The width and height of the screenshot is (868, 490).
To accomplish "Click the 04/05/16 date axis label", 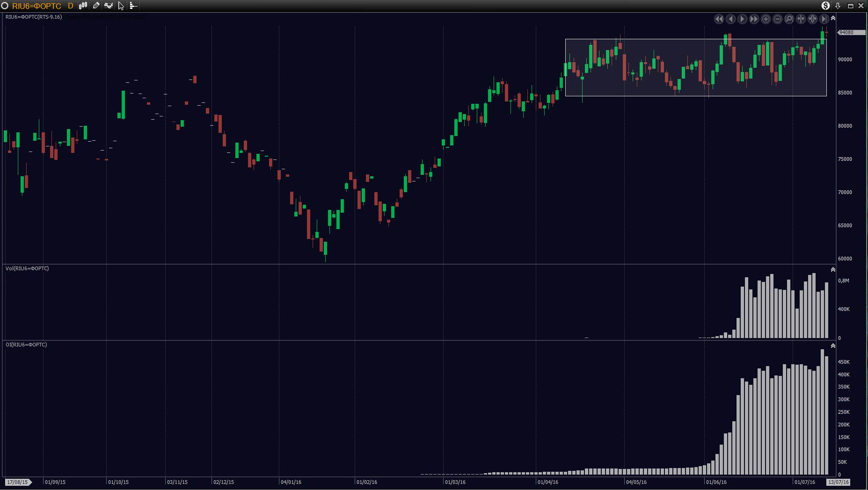I will click(636, 483).
